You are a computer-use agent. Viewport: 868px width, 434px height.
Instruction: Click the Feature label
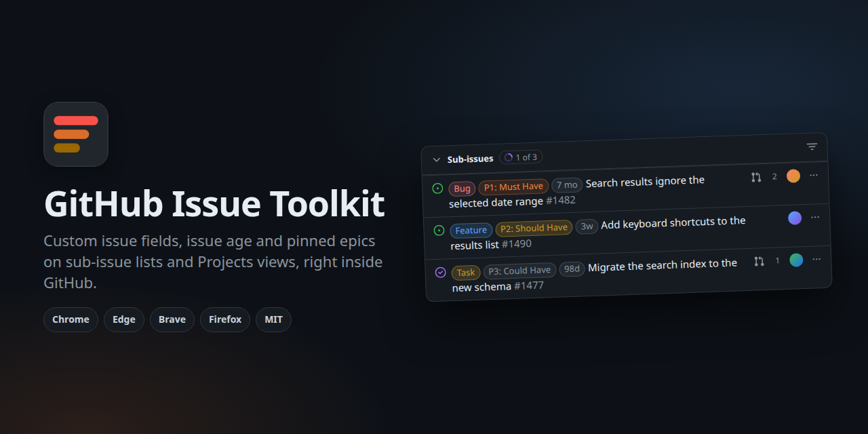click(471, 231)
